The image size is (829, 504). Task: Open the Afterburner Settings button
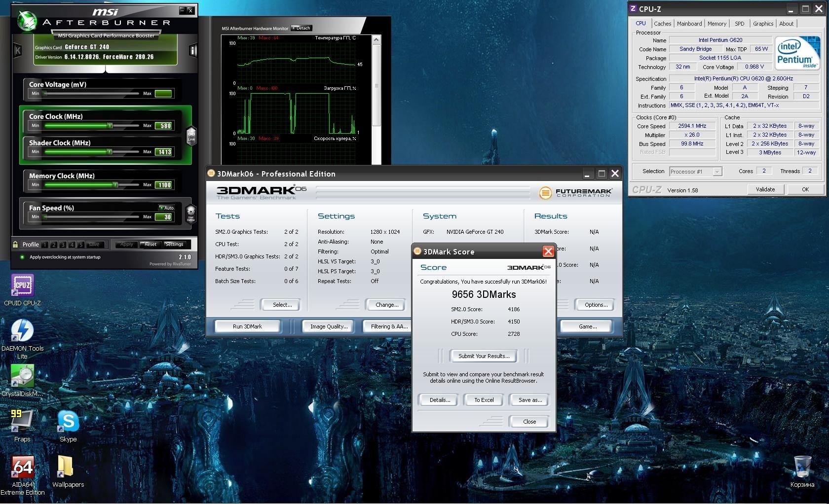(x=174, y=244)
